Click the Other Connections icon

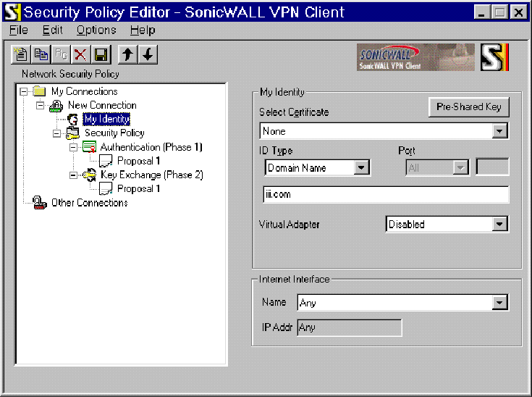coord(39,203)
